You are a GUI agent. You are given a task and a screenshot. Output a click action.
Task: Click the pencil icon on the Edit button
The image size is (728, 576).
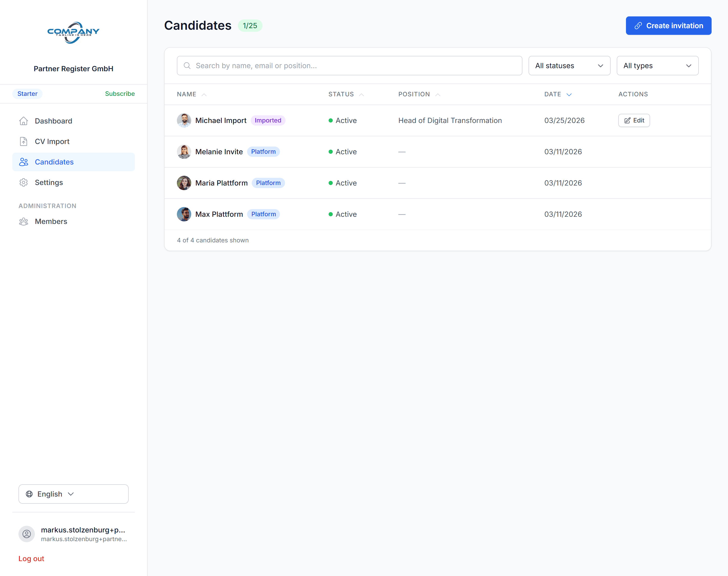coord(627,120)
